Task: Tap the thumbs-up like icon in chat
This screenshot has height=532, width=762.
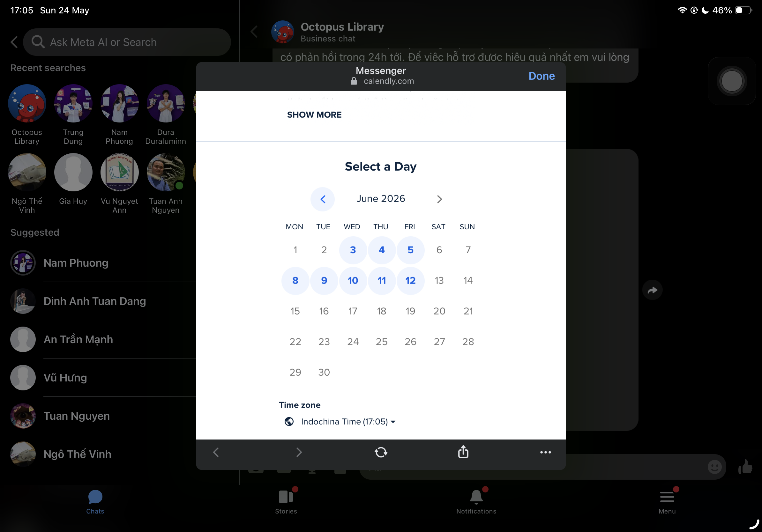Action: tap(745, 467)
